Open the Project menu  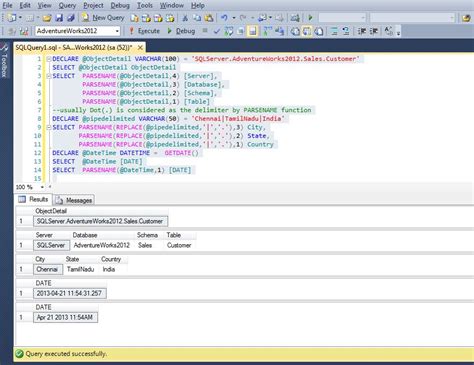click(93, 5)
